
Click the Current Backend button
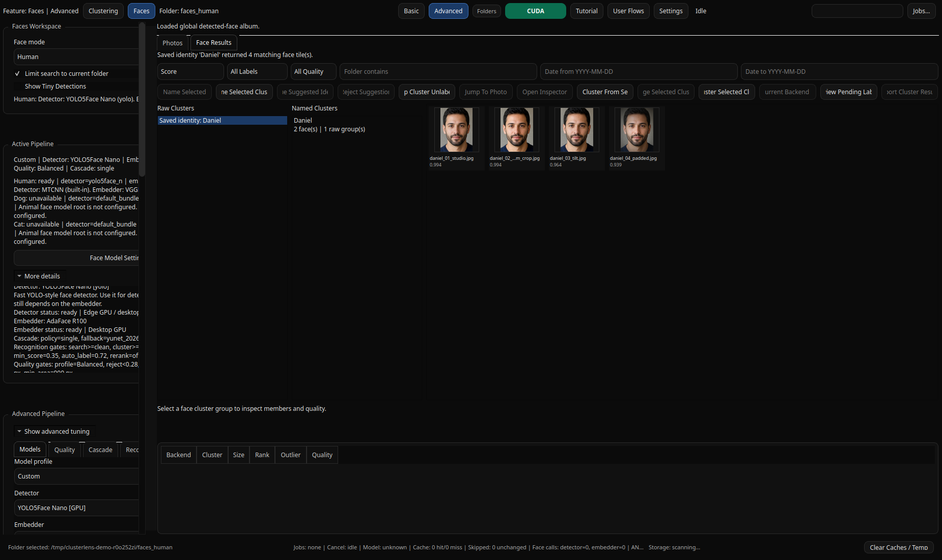pos(787,92)
